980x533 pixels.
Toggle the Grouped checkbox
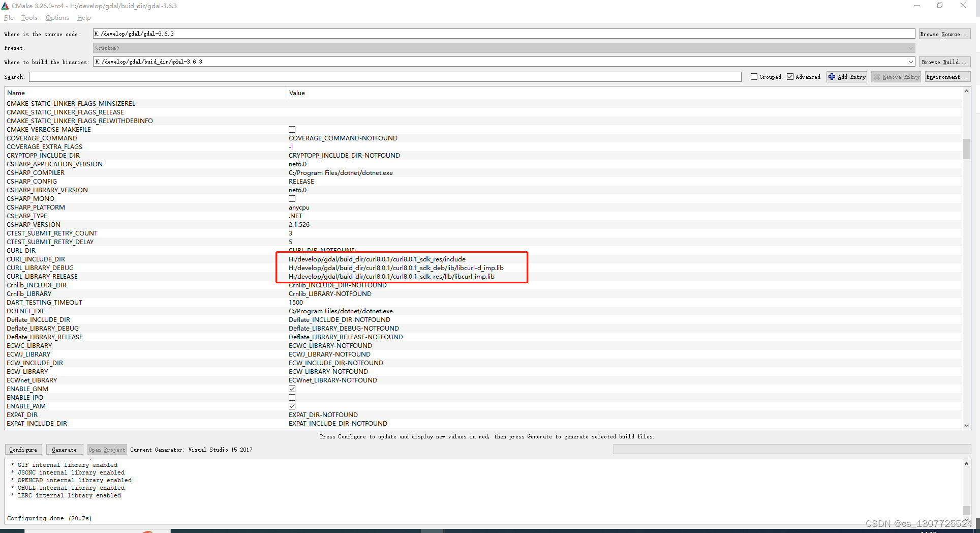(754, 77)
